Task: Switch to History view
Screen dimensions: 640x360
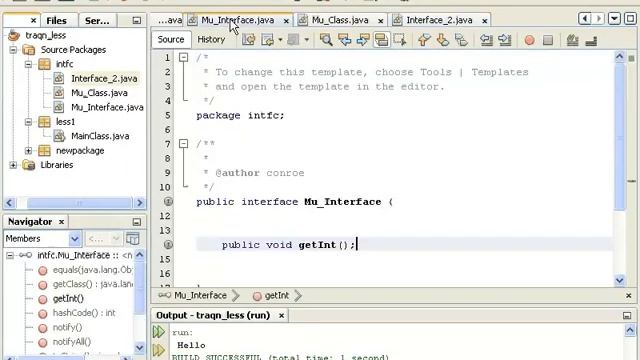Action: coord(211,39)
